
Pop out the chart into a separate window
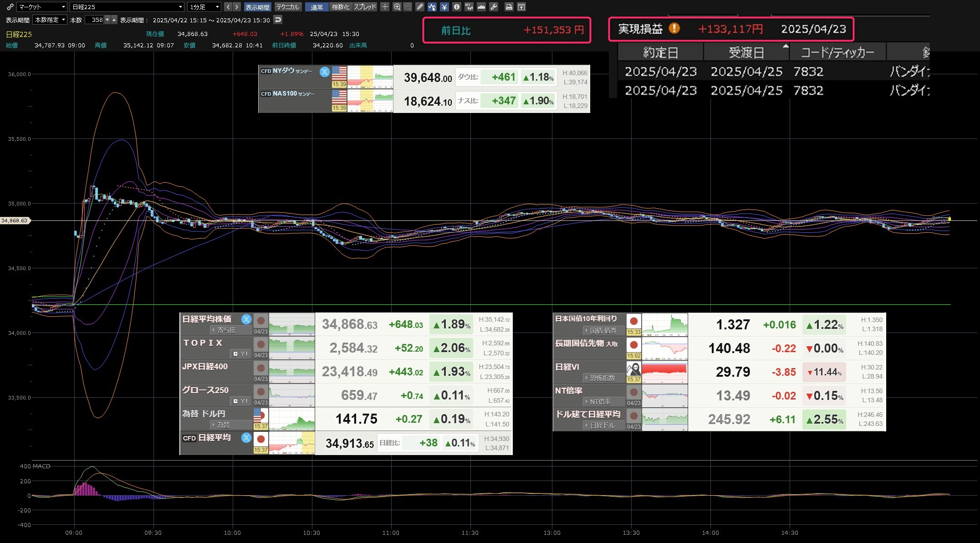pyautogui.click(x=521, y=7)
